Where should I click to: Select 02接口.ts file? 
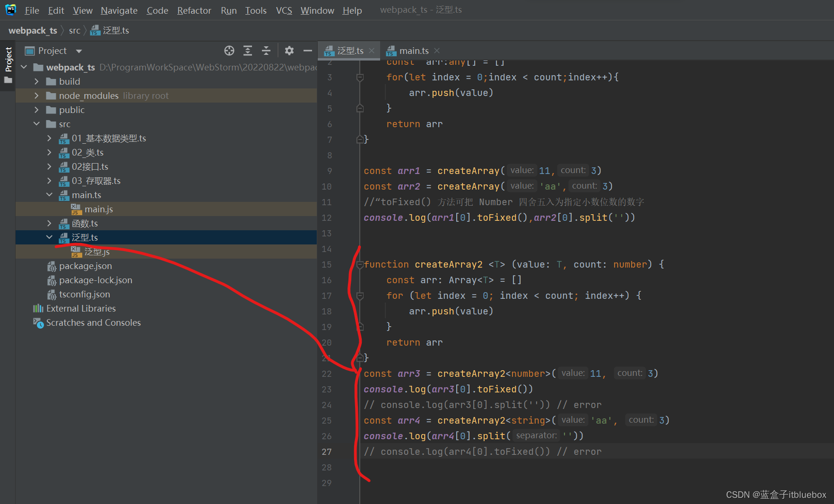click(x=166, y=166)
